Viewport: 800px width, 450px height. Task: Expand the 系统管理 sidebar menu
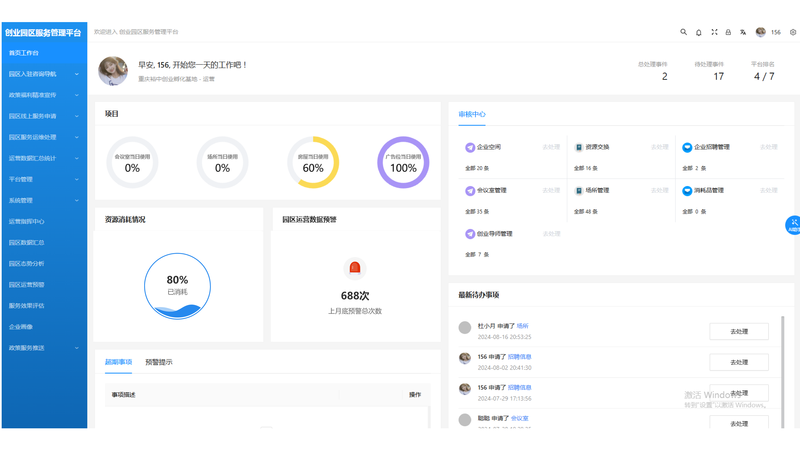[x=44, y=201]
